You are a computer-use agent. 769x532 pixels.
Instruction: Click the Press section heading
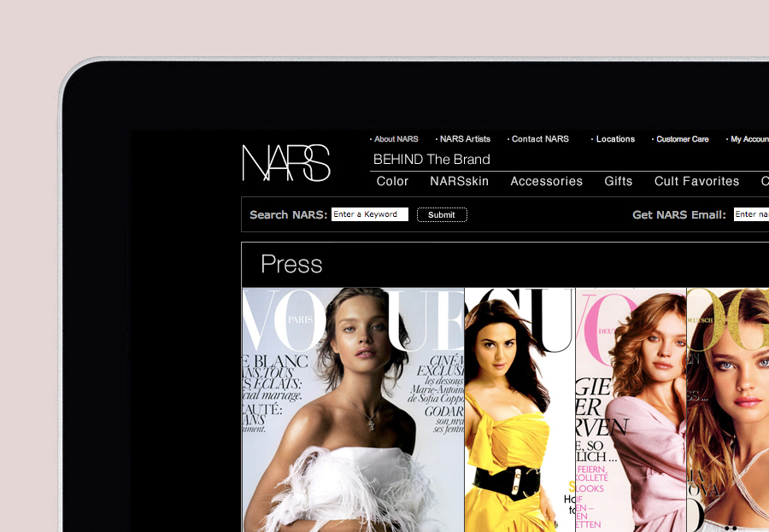coord(291,265)
